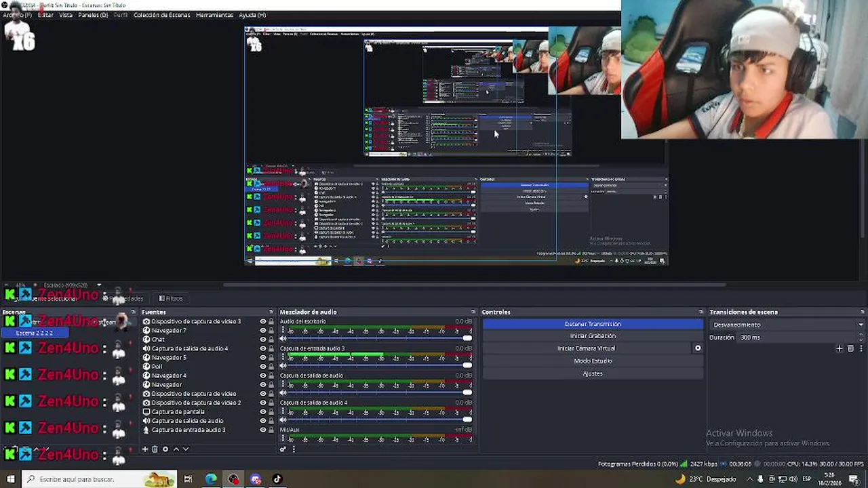Open Ajustes settings button
This screenshot has width=868, height=488.
593,373
